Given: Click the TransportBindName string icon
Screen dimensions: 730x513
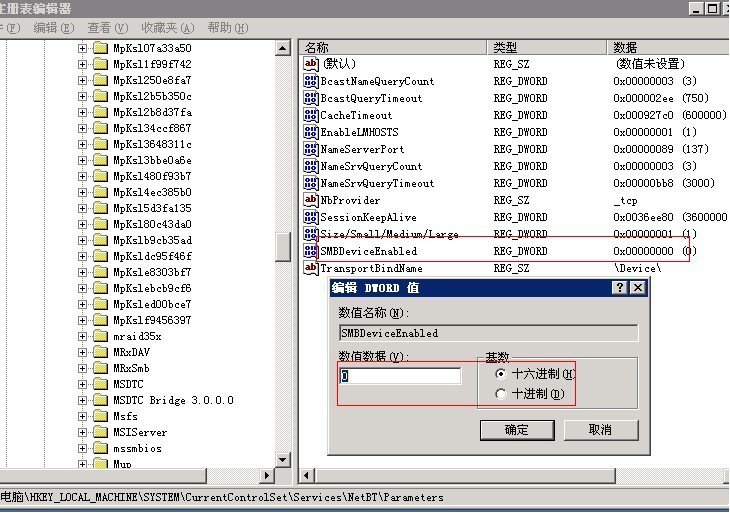Looking at the screenshot, I should (310, 268).
